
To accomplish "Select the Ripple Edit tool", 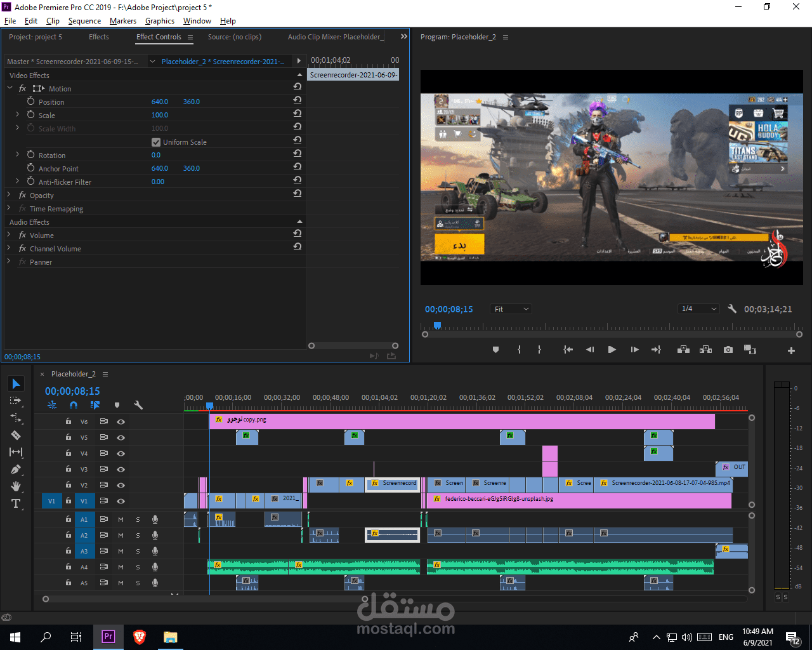I will 16,418.
